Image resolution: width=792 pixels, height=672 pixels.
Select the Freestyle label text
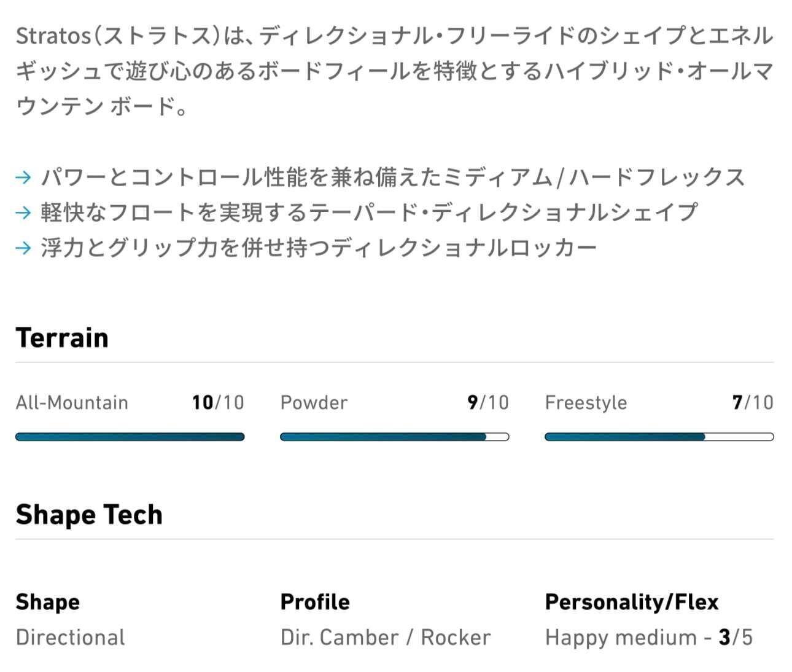point(586,402)
